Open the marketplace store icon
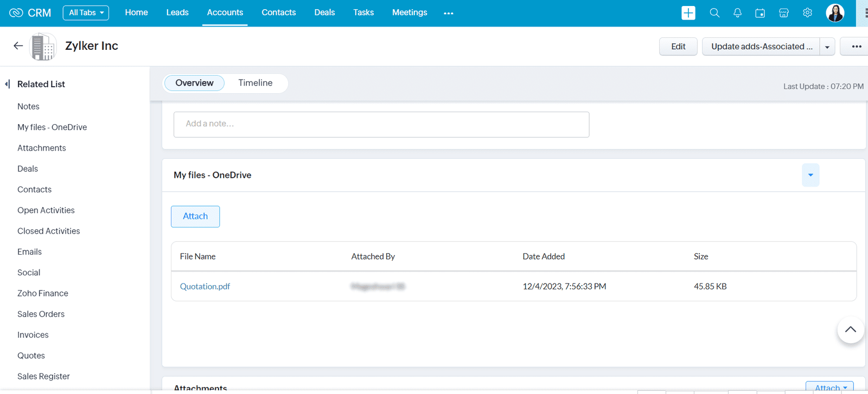 coord(784,13)
